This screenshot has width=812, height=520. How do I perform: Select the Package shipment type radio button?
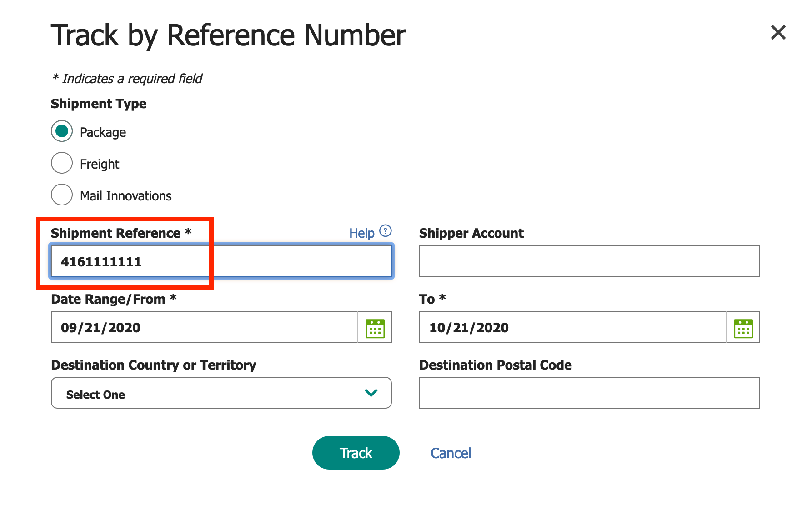62,131
